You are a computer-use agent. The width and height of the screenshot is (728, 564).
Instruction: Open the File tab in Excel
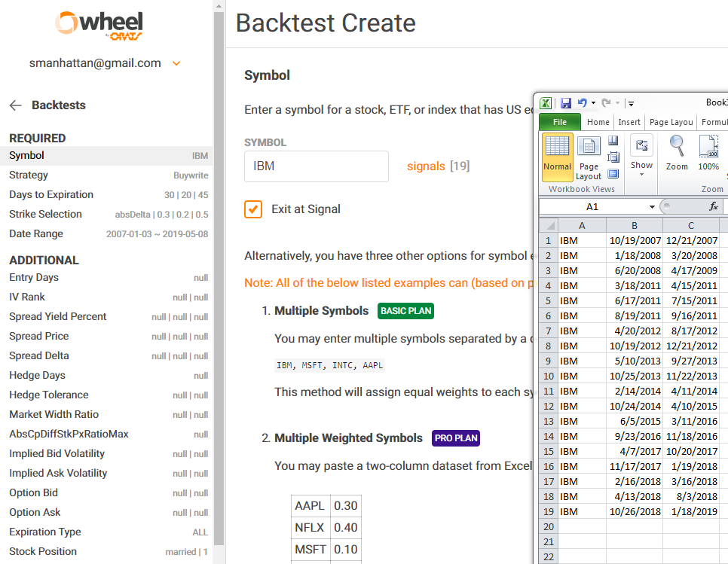tap(559, 122)
